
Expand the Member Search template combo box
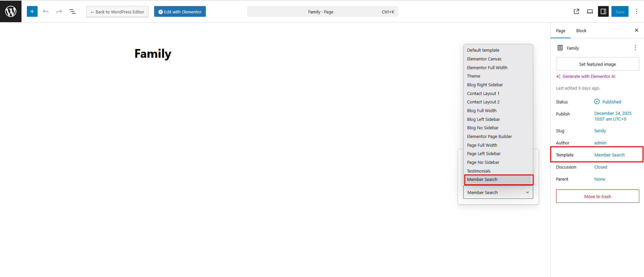pyautogui.click(x=498, y=192)
